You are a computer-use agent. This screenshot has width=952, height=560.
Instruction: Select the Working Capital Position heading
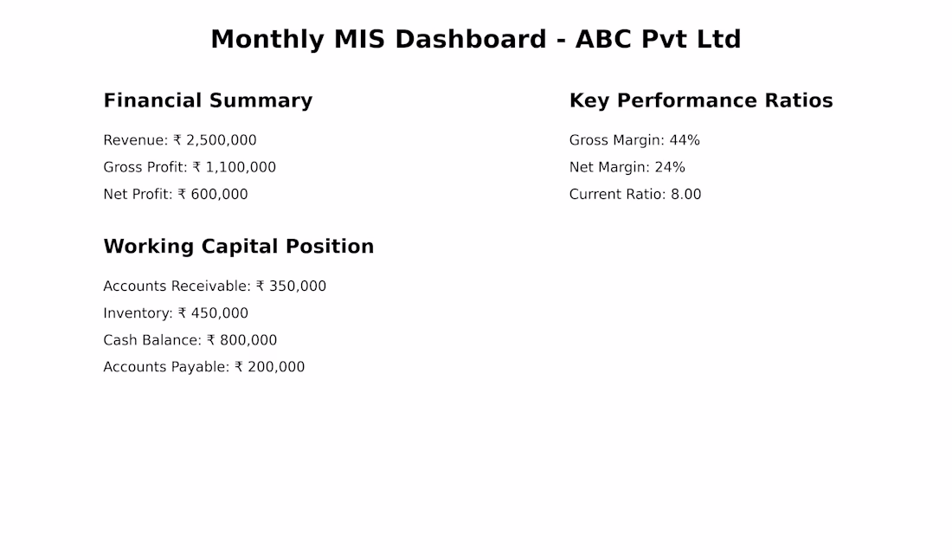[238, 247]
